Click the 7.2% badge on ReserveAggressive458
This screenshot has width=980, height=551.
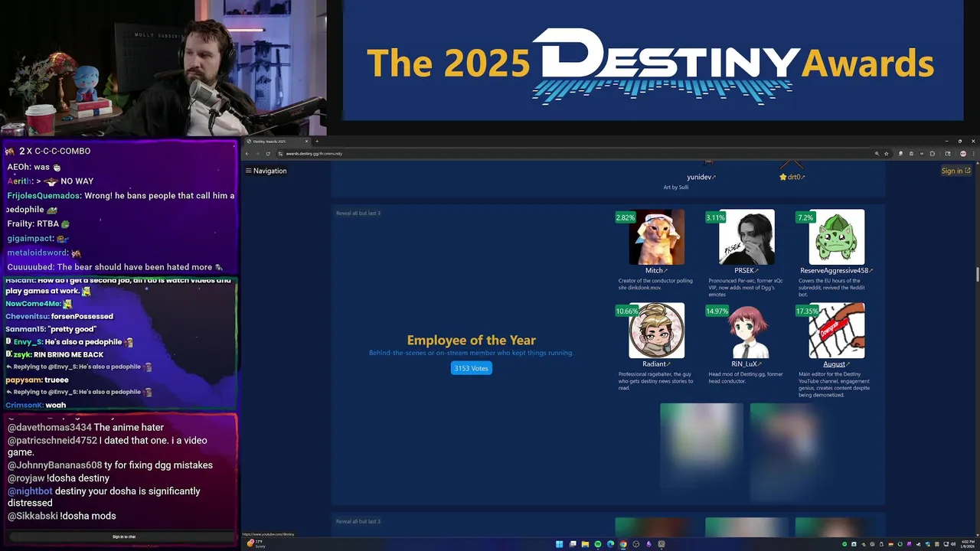point(805,217)
